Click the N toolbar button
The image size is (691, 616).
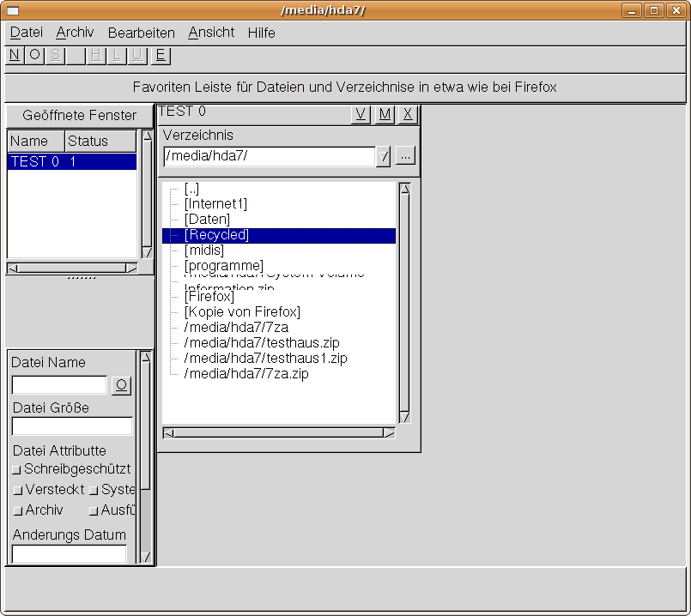(14, 56)
